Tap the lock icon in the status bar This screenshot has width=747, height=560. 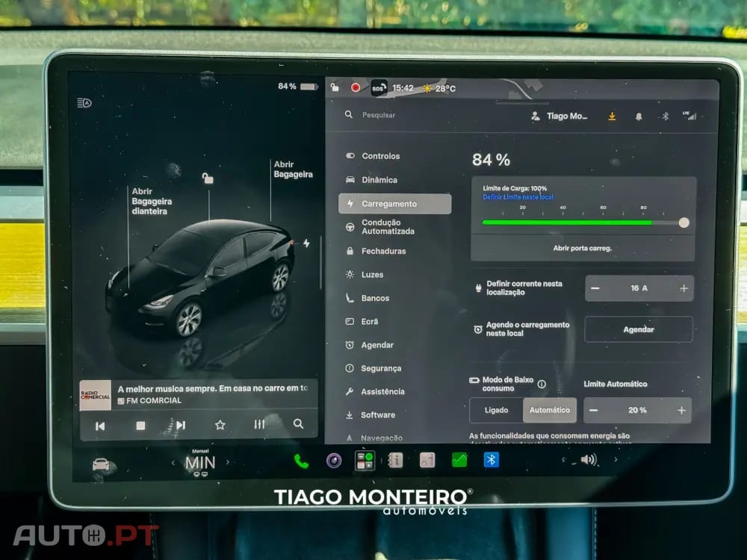(x=335, y=87)
